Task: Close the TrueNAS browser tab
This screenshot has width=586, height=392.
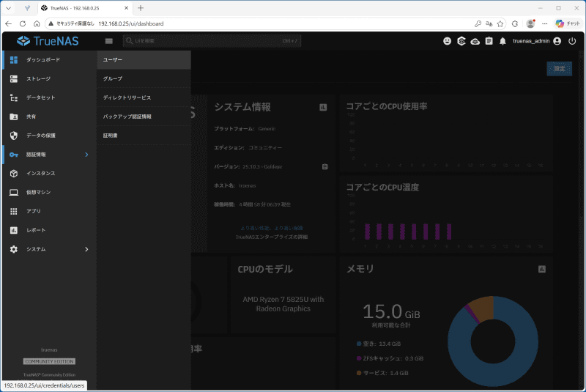Action: tap(126, 8)
